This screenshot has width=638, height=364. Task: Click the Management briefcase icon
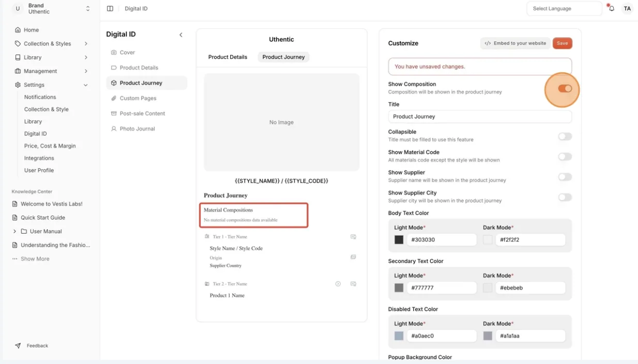[x=18, y=71]
